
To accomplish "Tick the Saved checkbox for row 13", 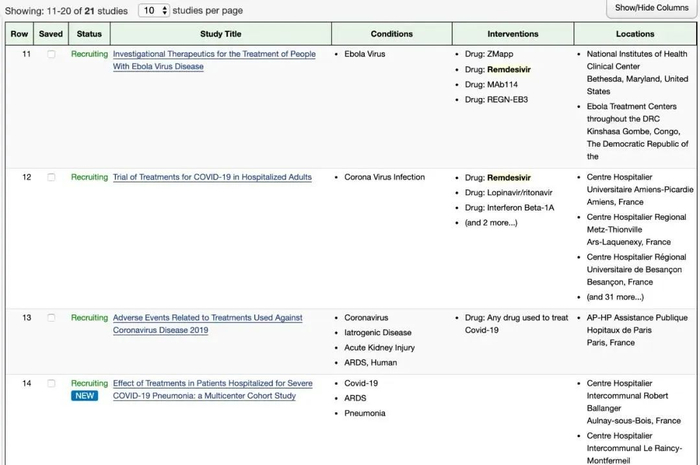I will tap(51, 318).
